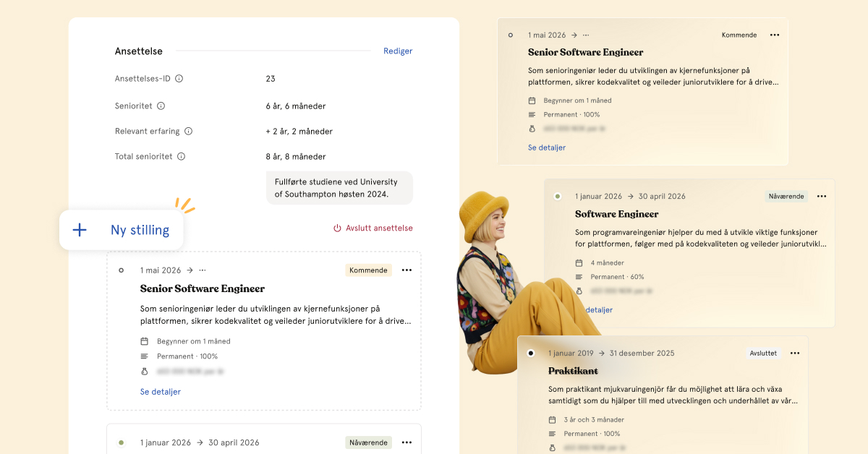Click the calendar icon next to 4 måneder

click(x=579, y=262)
